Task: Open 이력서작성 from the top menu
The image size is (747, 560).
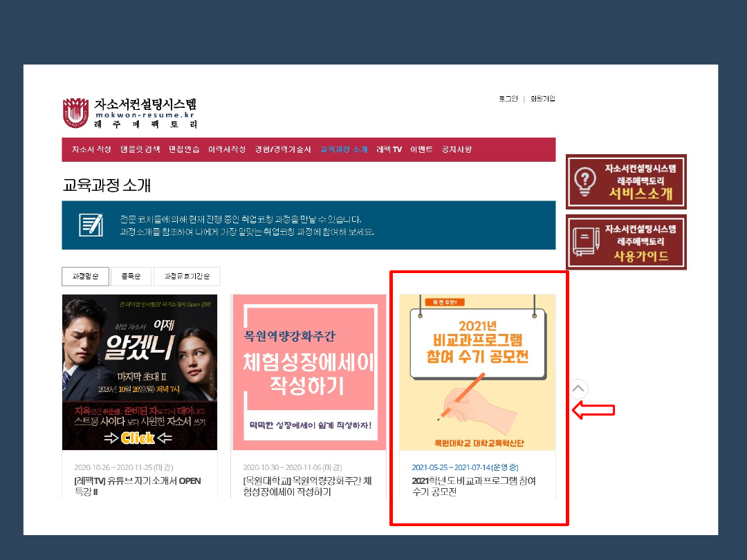Action: coord(227,149)
